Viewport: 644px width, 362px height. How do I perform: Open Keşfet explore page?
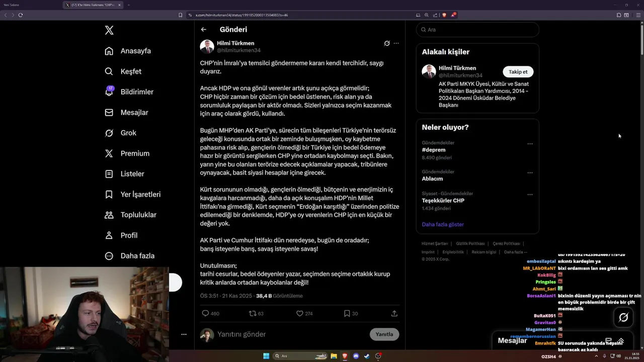[123, 71]
